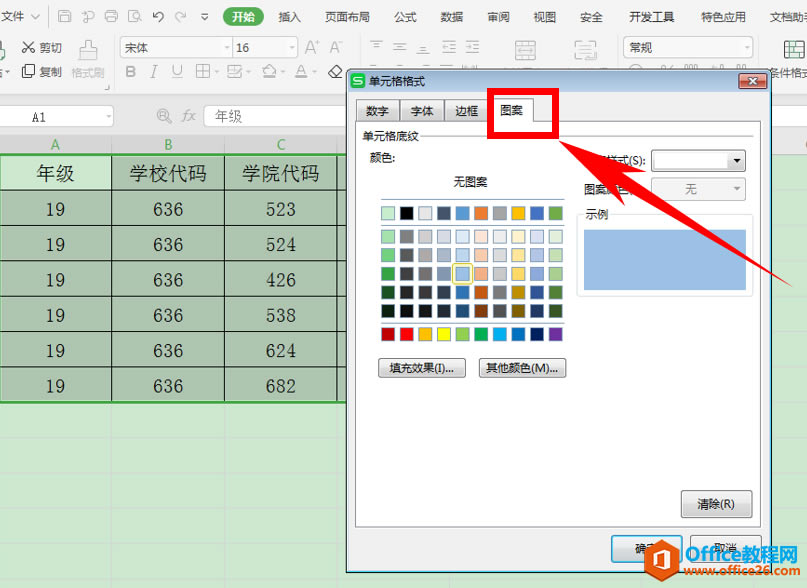Click the Print icon in quick toolbar
807x588 pixels.
111,16
